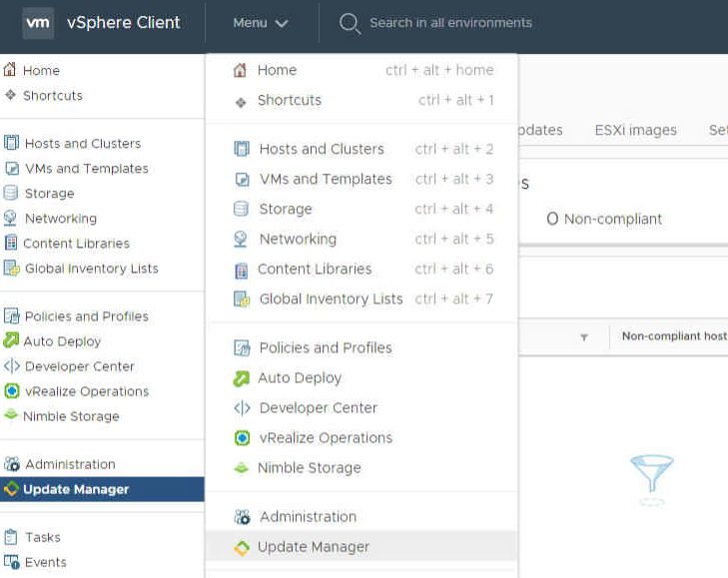Select Nimble Storage in dropdown menu
Viewport: 728px width, 578px height.
coord(362,468)
